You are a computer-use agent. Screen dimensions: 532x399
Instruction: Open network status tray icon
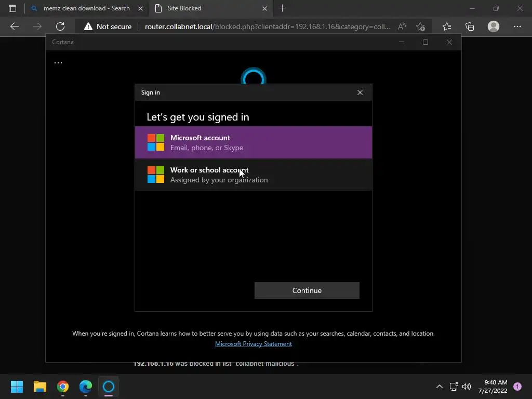454,387
